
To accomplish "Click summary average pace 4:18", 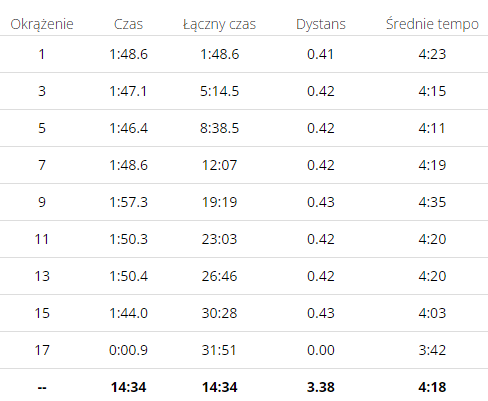I will pos(432,387).
